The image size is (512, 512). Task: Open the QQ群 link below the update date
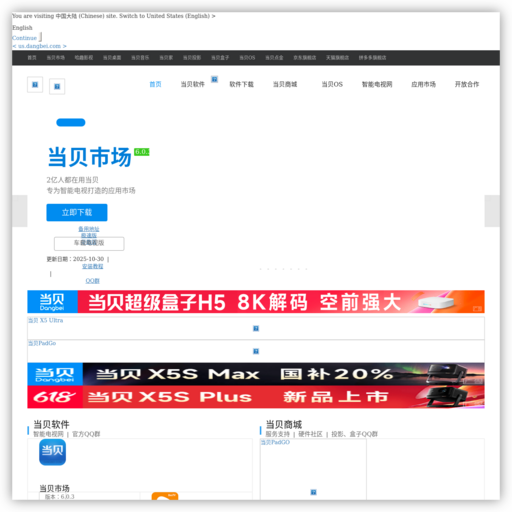pyautogui.click(x=92, y=281)
